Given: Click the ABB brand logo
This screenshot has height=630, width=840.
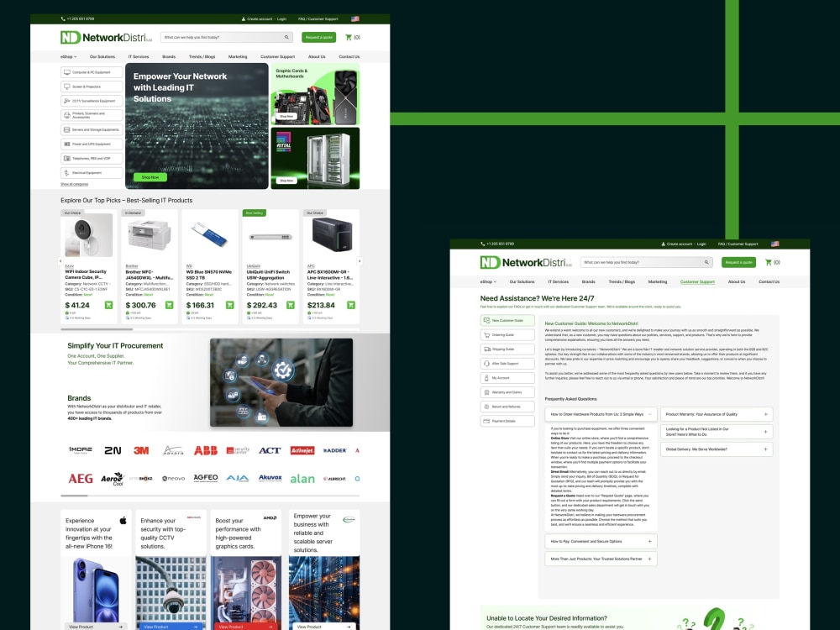Looking at the screenshot, I should click(x=206, y=450).
